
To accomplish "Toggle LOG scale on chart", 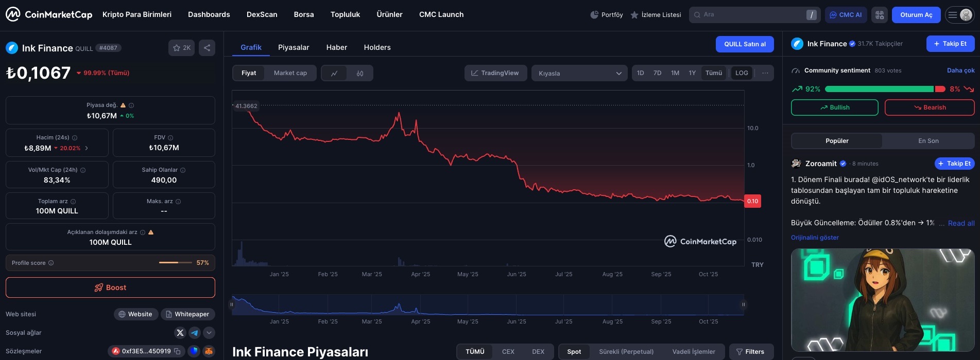I will pos(742,73).
